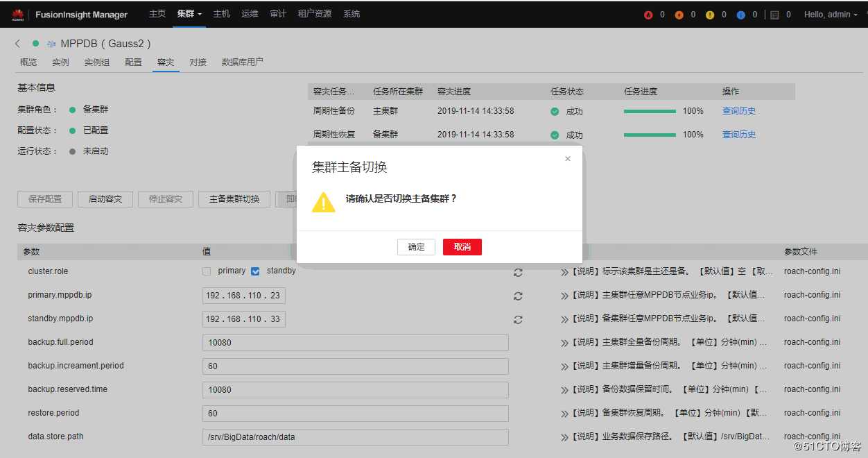Open the critical alarms icon in top bar
Image resolution: width=868 pixels, height=458 pixels.
(648, 14)
